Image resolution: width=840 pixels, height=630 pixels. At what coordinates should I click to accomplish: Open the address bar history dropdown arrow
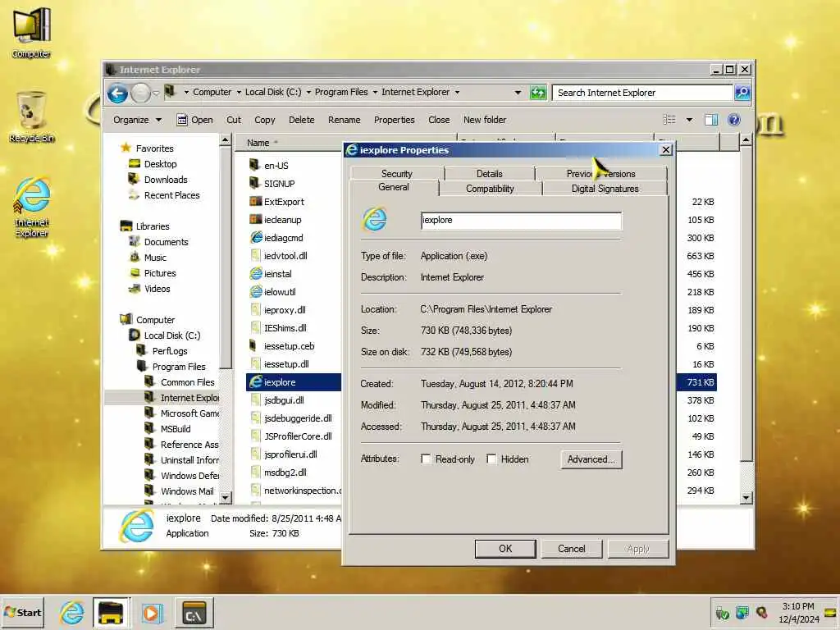518,92
